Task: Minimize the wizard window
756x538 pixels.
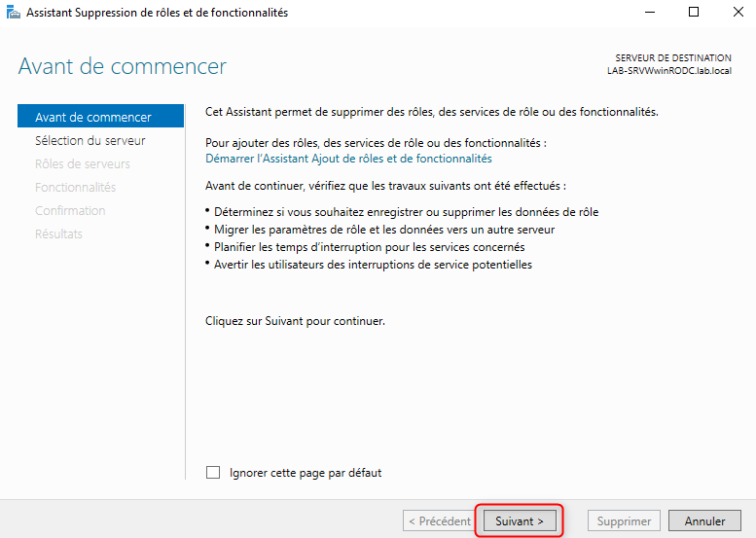Action: (x=650, y=12)
